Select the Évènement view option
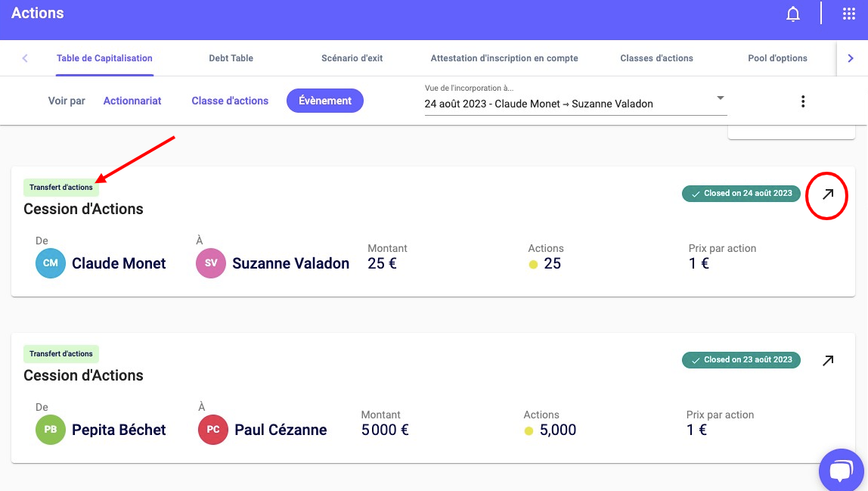Screen dimensions: 868x491 tap(325, 101)
